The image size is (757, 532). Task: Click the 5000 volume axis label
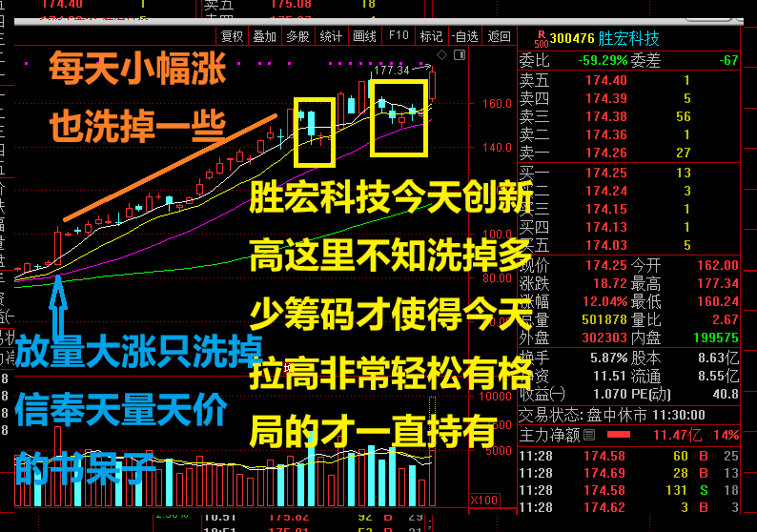click(x=498, y=450)
